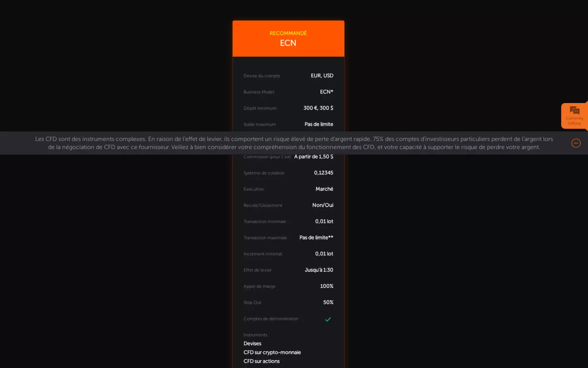The image size is (588, 368).
Task: Select the "Marché" execution value
Action: (x=324, y=189)
